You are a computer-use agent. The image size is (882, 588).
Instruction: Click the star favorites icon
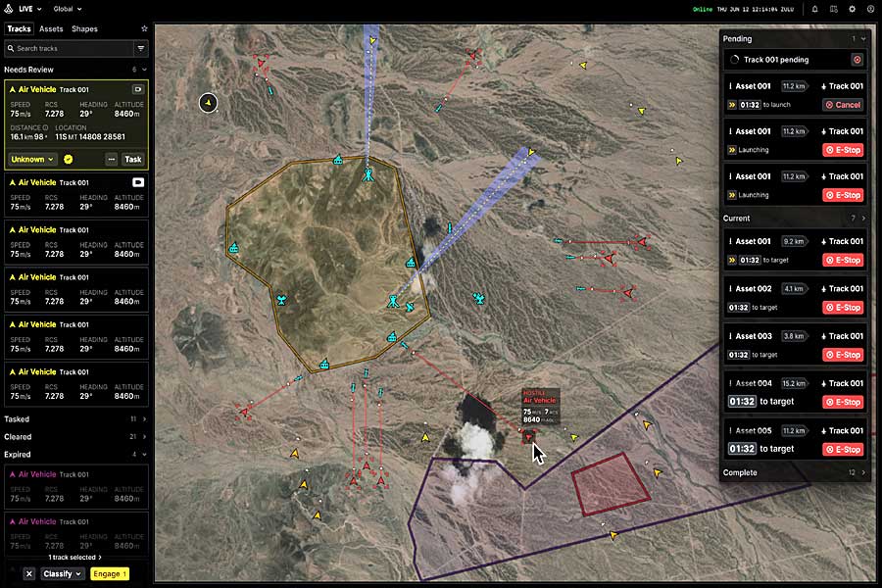point(145,29)
